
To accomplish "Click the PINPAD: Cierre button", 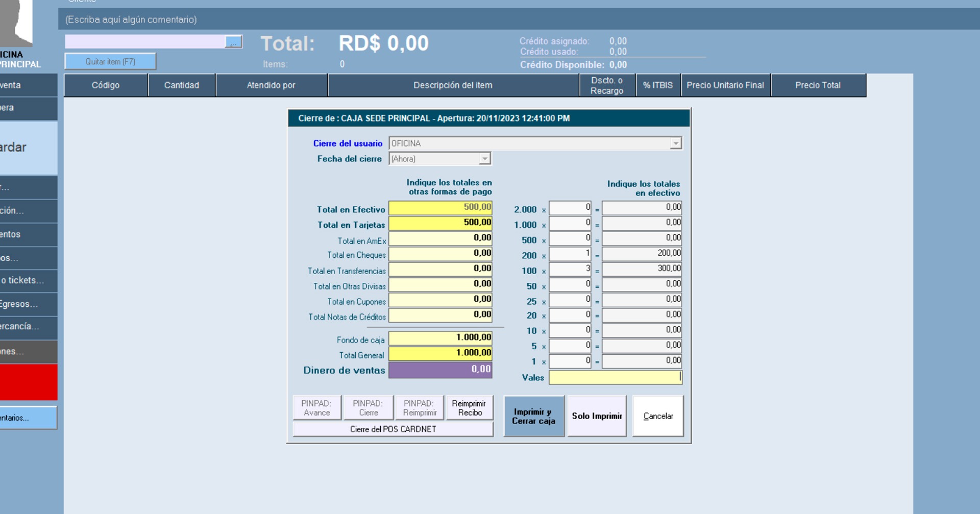I will click(x=368, y=408).
